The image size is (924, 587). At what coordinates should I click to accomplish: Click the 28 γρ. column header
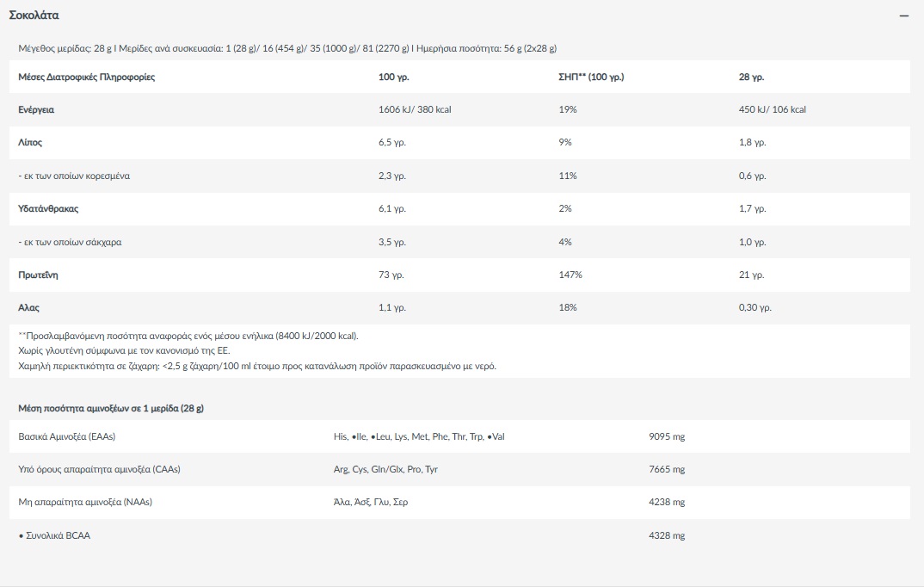coord(751,77)
